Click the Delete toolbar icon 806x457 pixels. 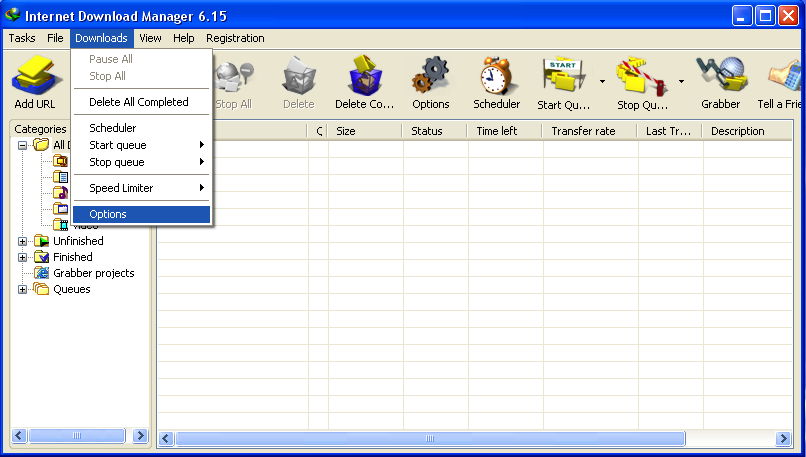[299, 78]
